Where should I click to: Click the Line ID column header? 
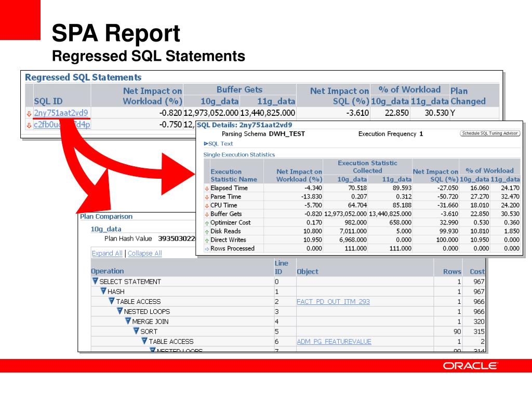coord(281,267)
